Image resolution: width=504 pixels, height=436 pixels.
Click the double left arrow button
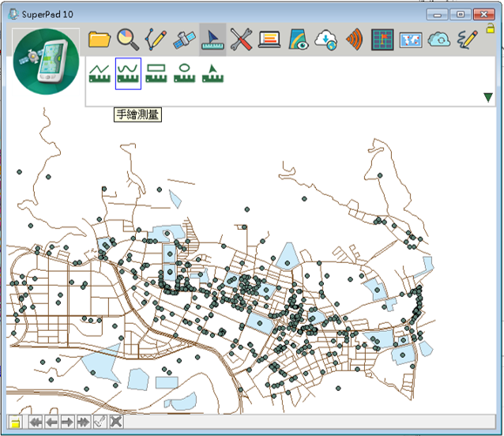(36, 422)
